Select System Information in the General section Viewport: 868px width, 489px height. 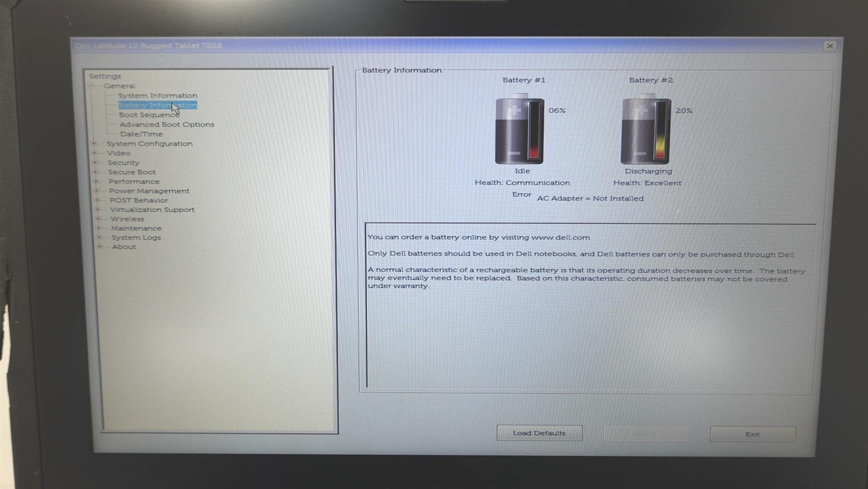(x=158, y=96)
